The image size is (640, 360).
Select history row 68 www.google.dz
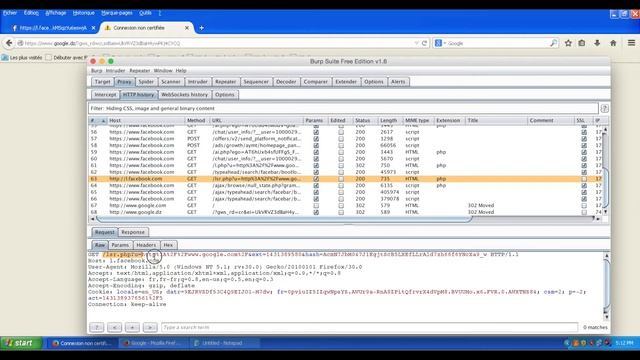coord(345,212)
